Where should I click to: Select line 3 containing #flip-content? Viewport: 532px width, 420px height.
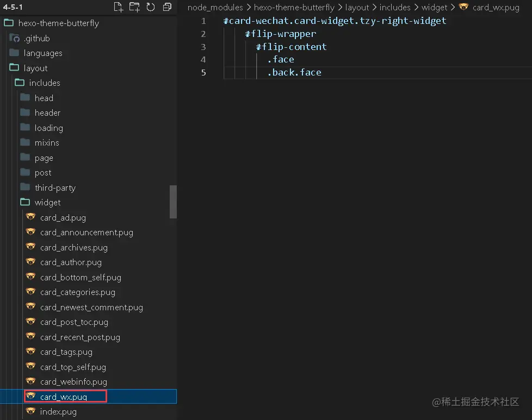coord(292,47)
